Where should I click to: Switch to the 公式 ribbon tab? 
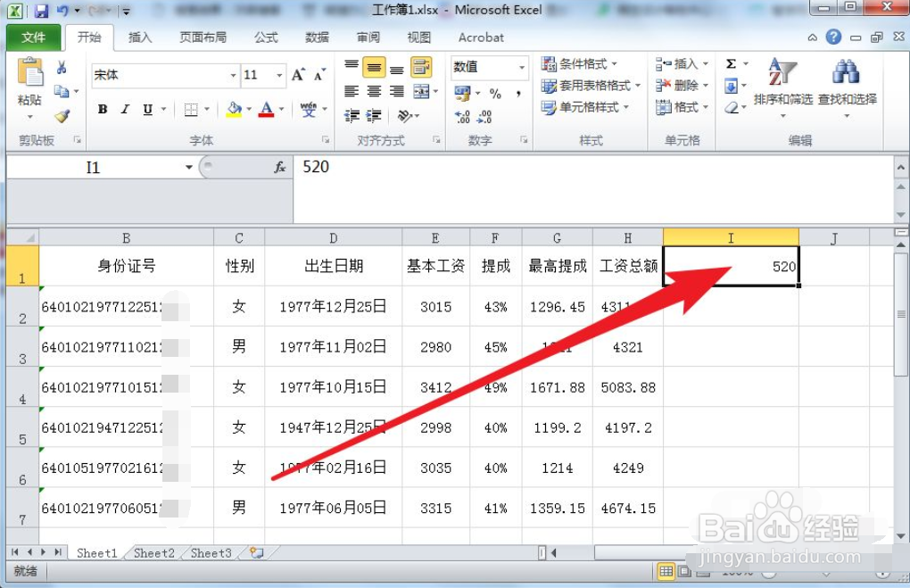(x=263, y=37)
